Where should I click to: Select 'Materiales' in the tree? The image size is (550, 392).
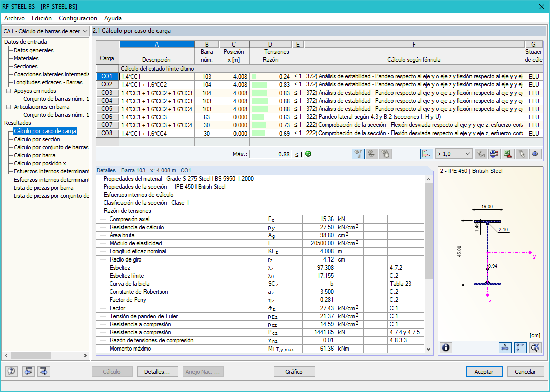[26, 58]
